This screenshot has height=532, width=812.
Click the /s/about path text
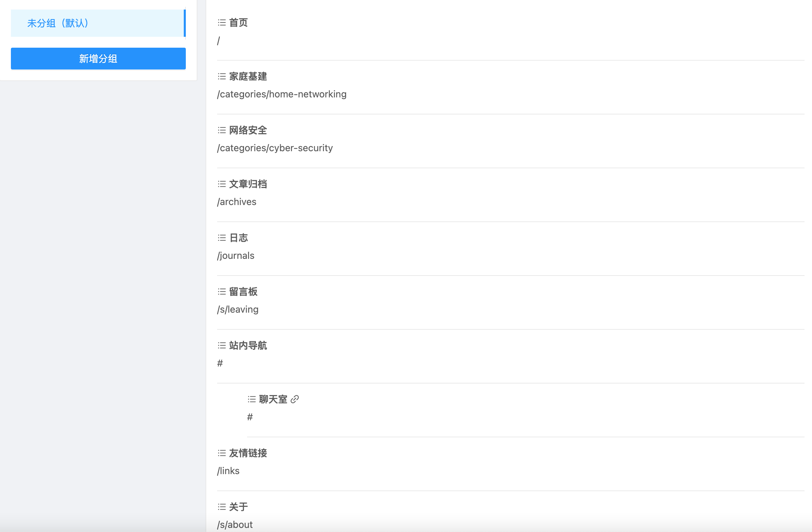[235, 525]
